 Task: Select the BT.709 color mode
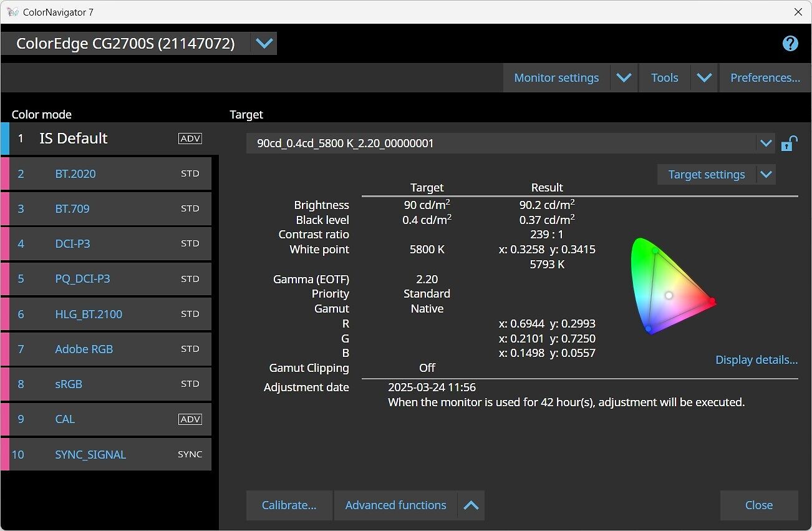coord(107,208)
